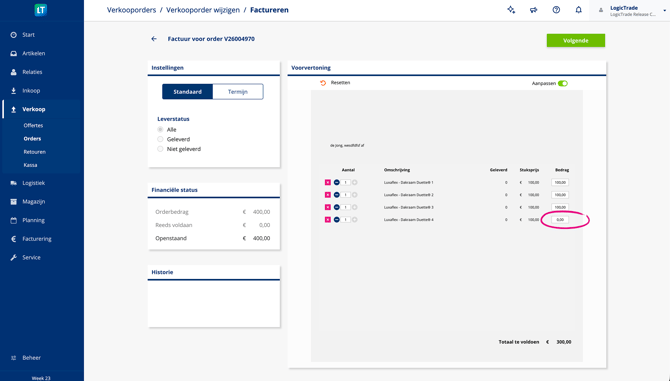
Task: Increase quantity for Dakraam Duette 3
Action: coord(355,207)
